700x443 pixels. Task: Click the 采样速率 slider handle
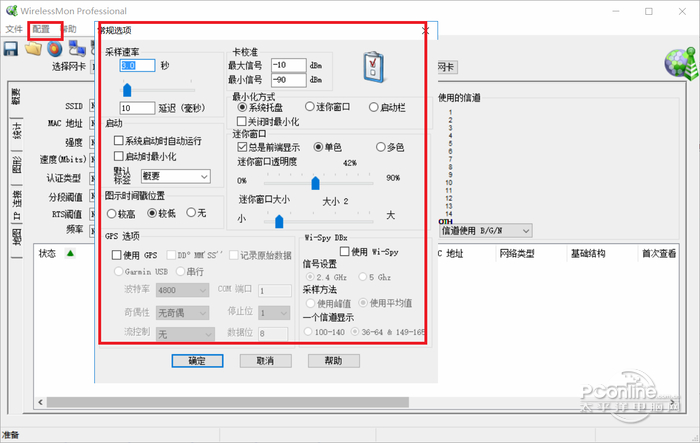pyautogui.click(x=127, y=90)
